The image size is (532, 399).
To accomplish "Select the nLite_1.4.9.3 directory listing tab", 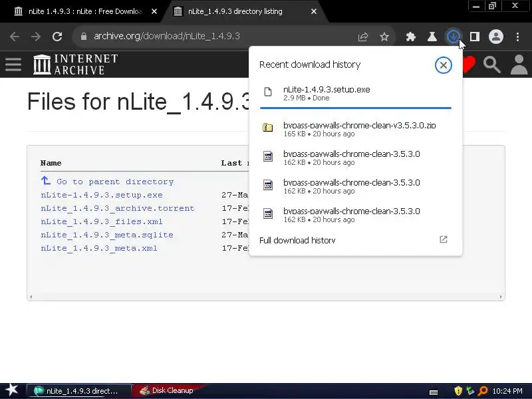I will click(x=235, y=11).
